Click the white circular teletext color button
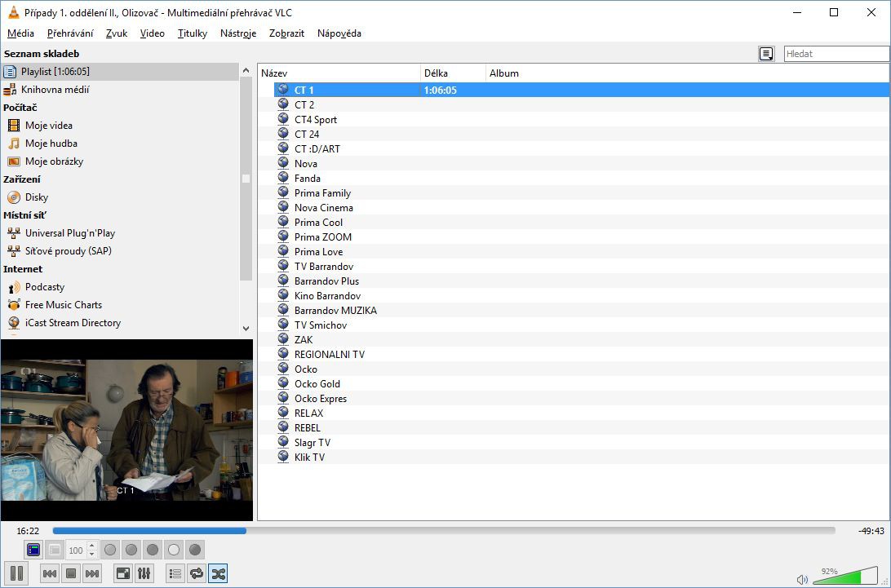891x588 pixels. [x=174, y=550]
